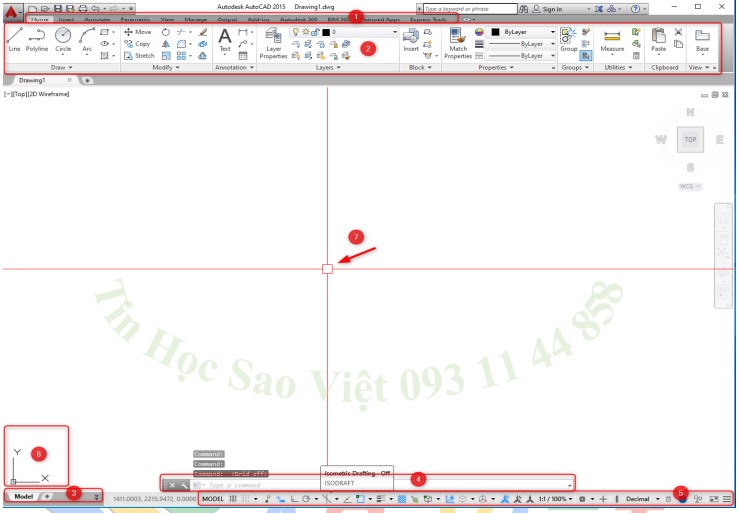739x513 pixels.
Task: Select the Polyline tool
Action: [37, 39]
